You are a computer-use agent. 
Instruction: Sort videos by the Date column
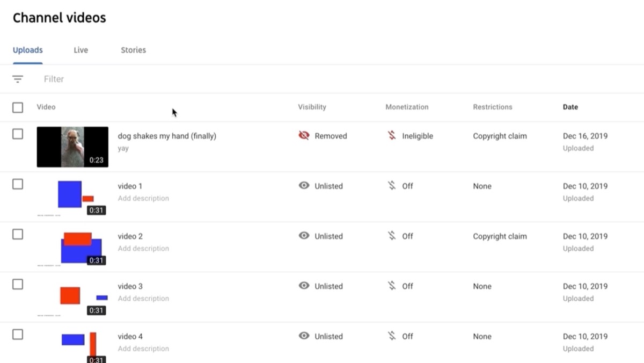(x=570, y=107)
